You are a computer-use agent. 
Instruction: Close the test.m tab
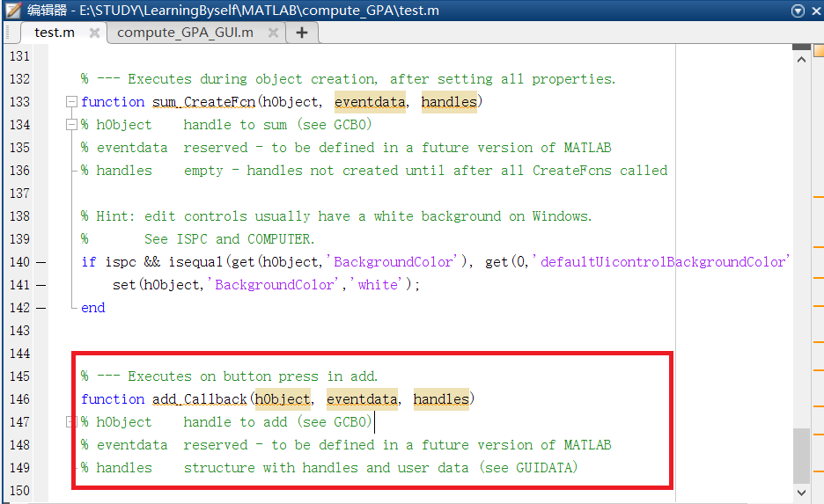point(95,33)
